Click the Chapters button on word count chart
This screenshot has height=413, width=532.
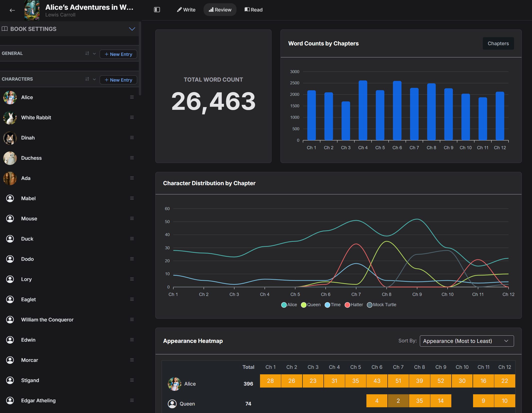(498, 43)
